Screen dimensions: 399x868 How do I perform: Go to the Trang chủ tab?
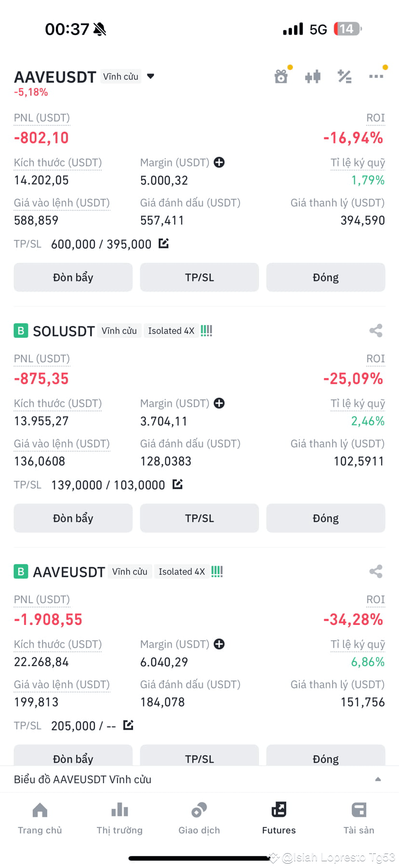click(x=40, y=818)
